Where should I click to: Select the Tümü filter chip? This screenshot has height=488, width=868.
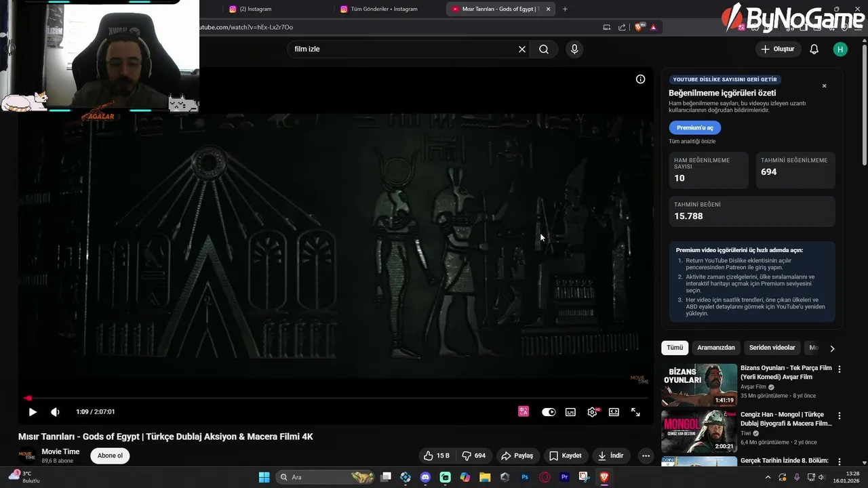(675, 348)
